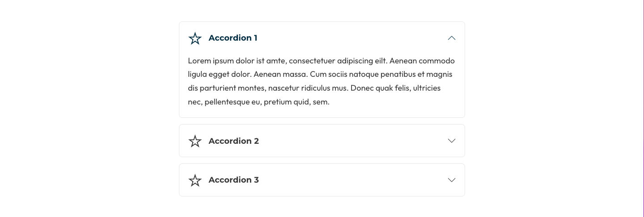Click the "Accordion 3" title label
This screenshot has height=217, width=644.
pyautogui.click(x=233, y=180)
